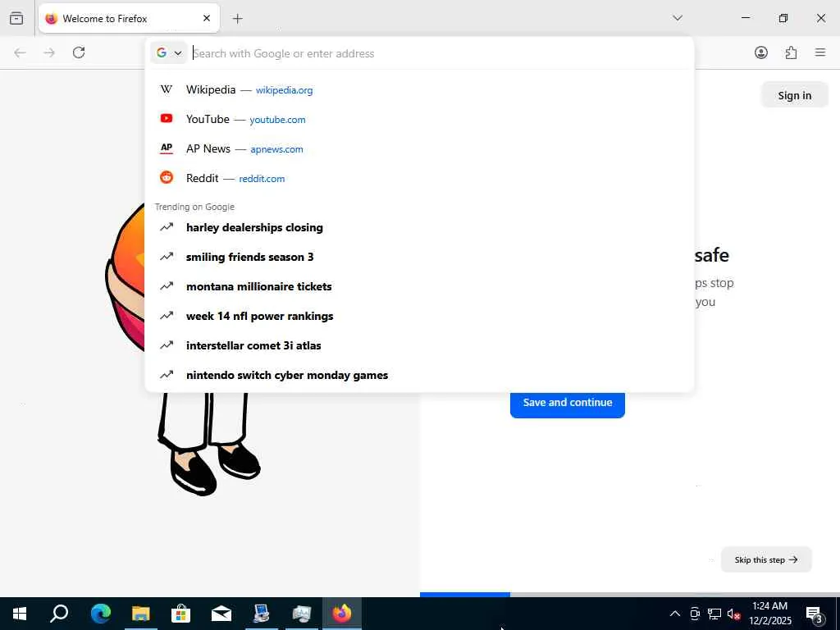The image size is (840, 630).
Task: Open the wikipedia.org link
Action: pyautogui.click(x=284, y=90)
